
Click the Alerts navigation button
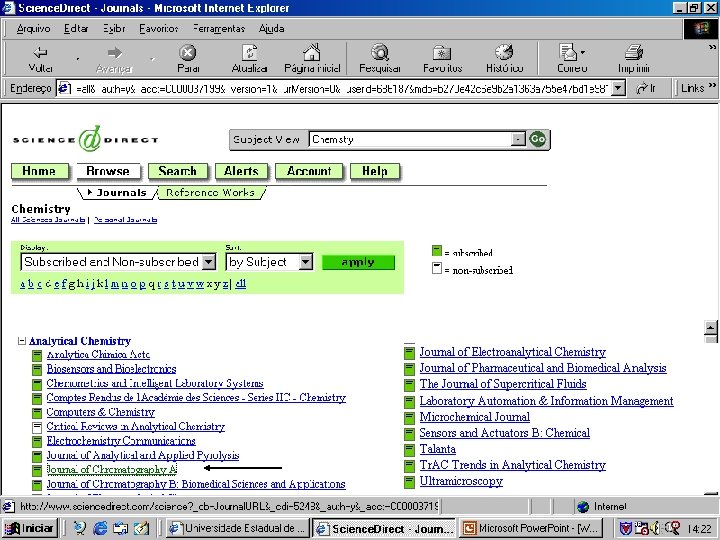pyautogui.click(x=242, y=171)
